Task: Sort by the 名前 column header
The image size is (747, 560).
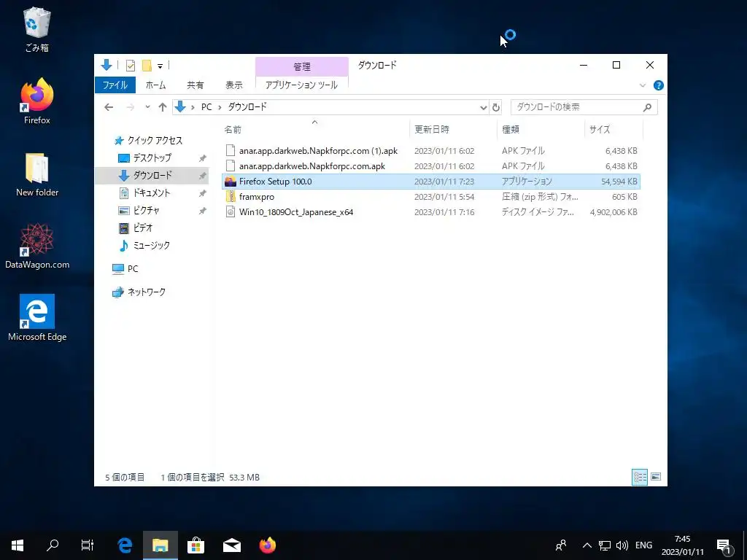Action: [314, 130]
